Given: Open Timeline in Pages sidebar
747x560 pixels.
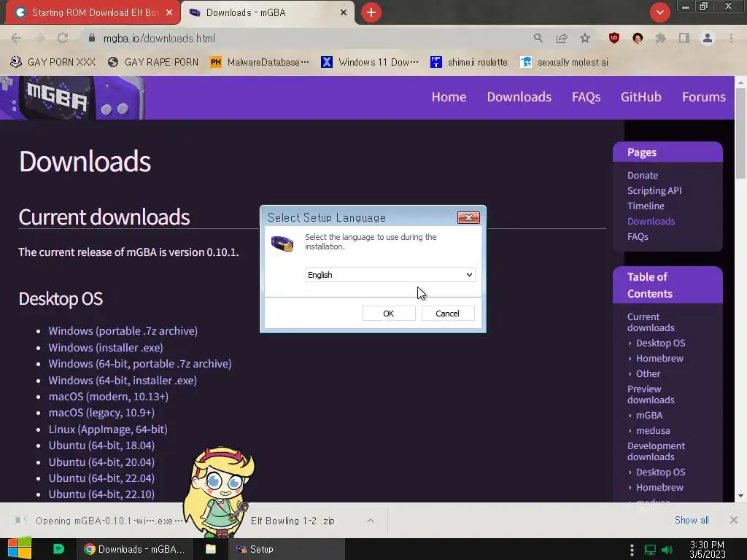Looking at the screenshot, I should point(646,206).
